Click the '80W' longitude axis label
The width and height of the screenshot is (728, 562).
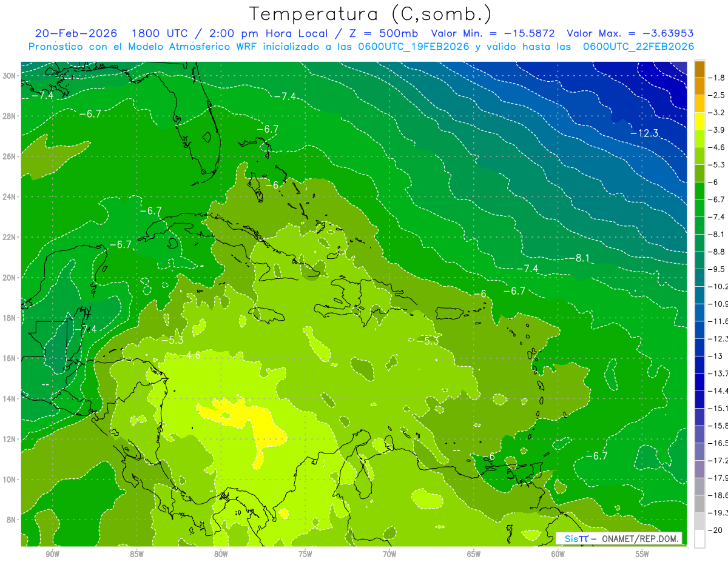[x=221, y=554]
